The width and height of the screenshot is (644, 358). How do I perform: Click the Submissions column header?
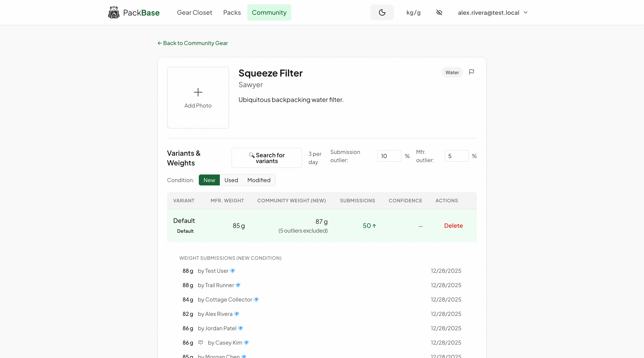point(358,201)
